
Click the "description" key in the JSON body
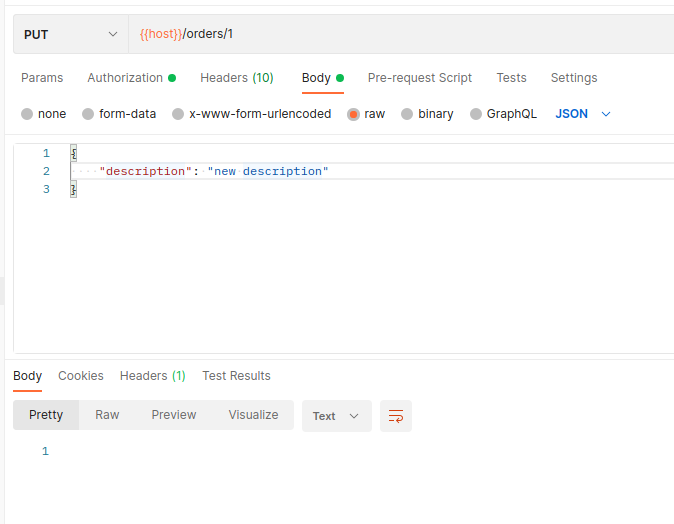coord(145,171)
